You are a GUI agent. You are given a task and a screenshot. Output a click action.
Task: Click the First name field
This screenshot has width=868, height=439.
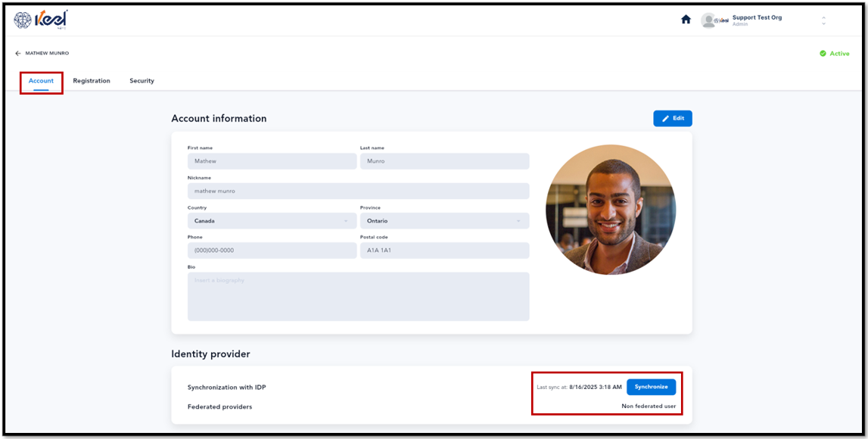[272, 161]
